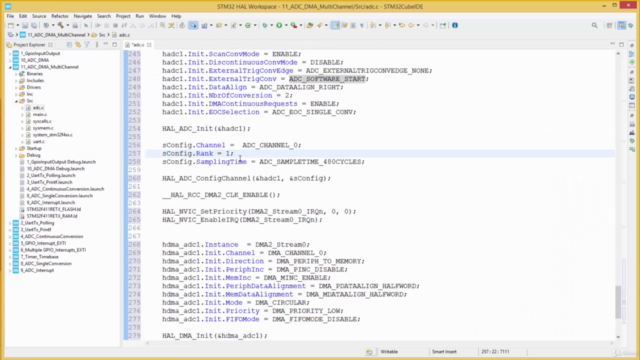
Task: Expand the Drivers folder
Action: coord(16,87)
